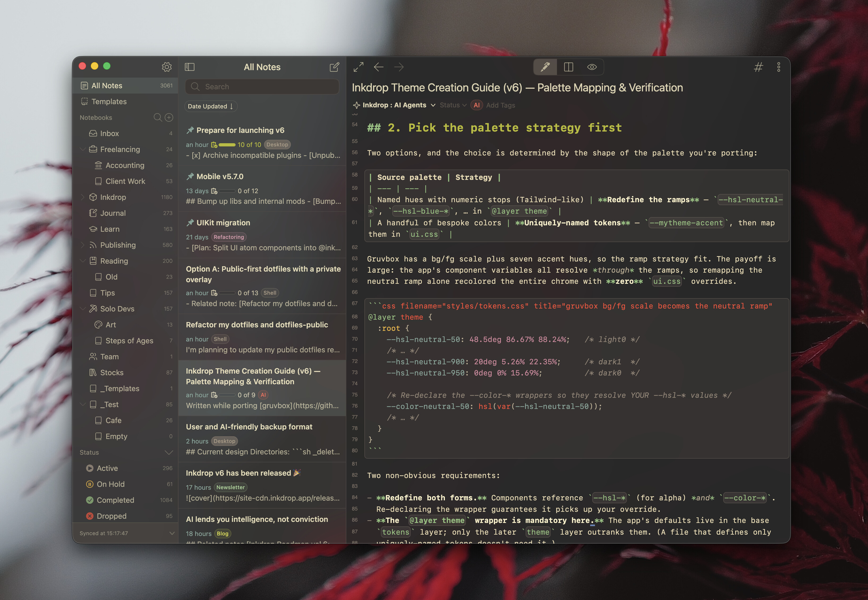The height and width of the screenshot is (600, 868).
Task: Click the Templates icon in sidebar
Action: 84,102
